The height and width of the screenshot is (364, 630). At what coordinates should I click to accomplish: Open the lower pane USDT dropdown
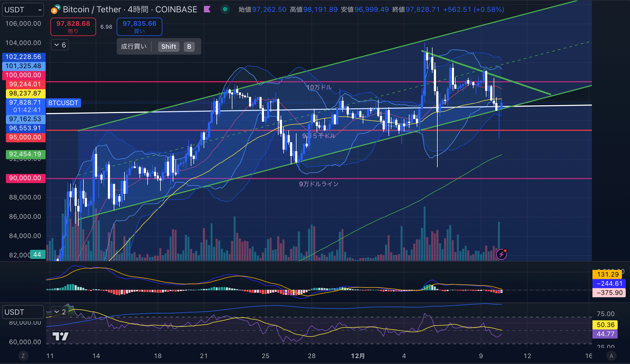click(23, 312)
